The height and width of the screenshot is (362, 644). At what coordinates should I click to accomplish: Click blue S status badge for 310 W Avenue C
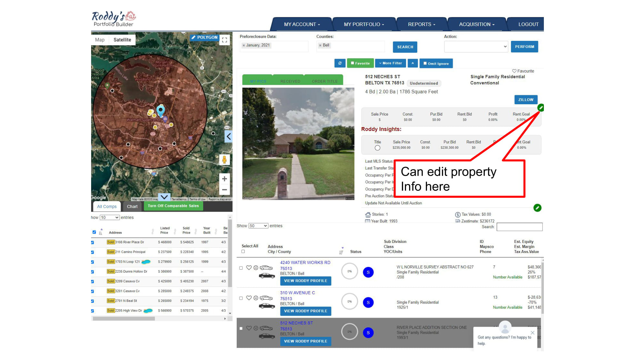pos(368,302)
